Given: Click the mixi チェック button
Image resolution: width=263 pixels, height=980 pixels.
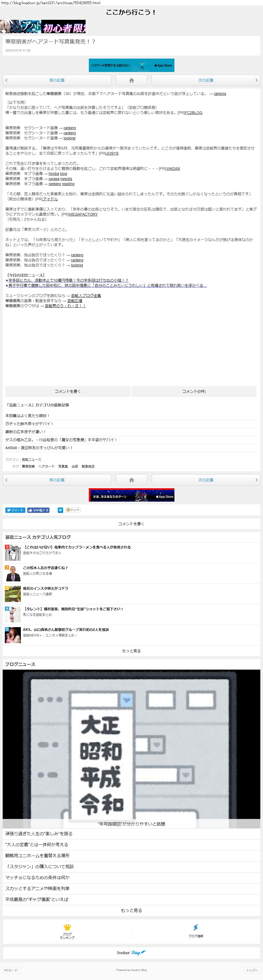Looking at the screenshot, I should coord(73,510).
